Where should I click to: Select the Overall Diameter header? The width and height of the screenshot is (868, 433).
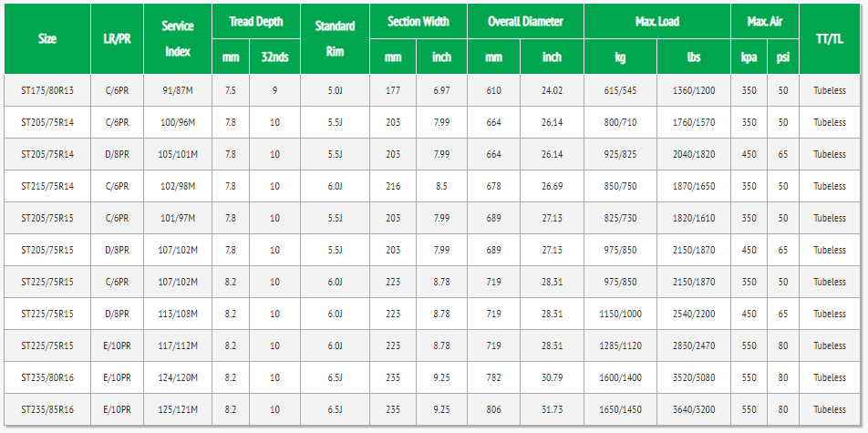525,21
